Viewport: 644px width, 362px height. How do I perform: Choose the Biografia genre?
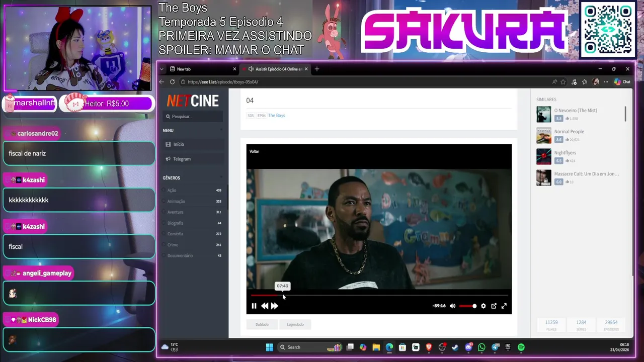pos(175,223)
